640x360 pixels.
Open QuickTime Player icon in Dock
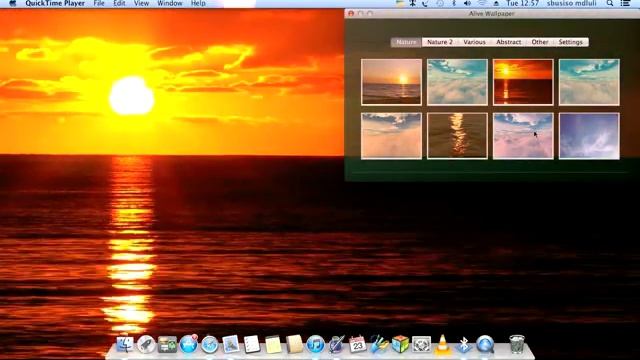485,345
